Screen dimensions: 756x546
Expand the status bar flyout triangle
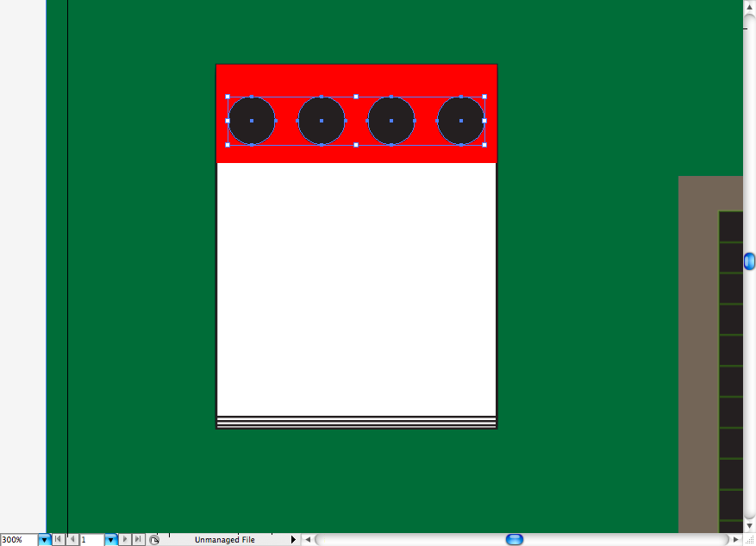tap(293, 539)
